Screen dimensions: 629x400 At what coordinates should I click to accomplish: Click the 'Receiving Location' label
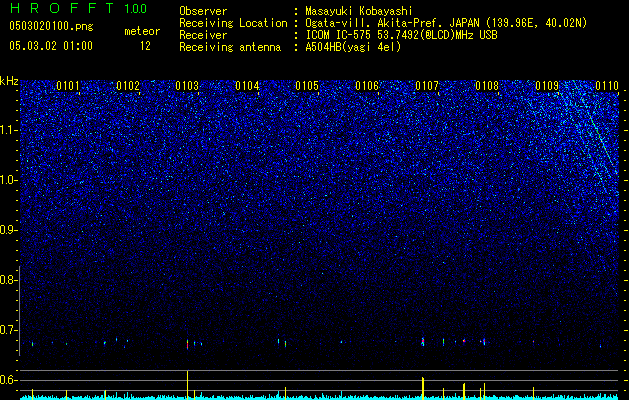click(x=233, y=23)
